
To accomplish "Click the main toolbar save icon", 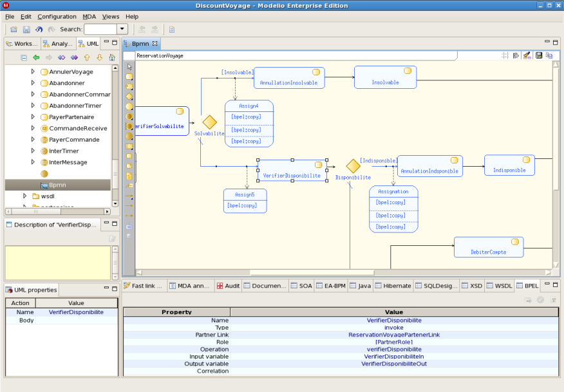I will pos(26,30).
